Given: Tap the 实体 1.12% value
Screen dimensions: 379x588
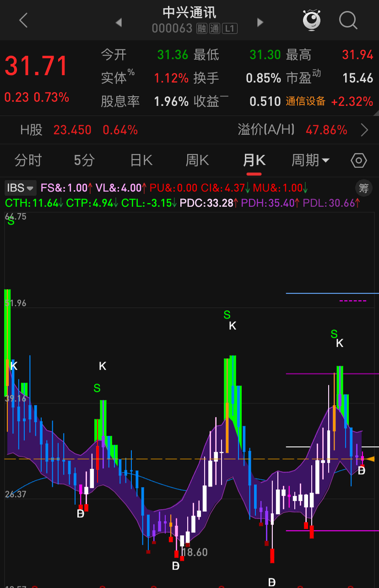Looking at the screenshot, I should click(x=171, y=78).
